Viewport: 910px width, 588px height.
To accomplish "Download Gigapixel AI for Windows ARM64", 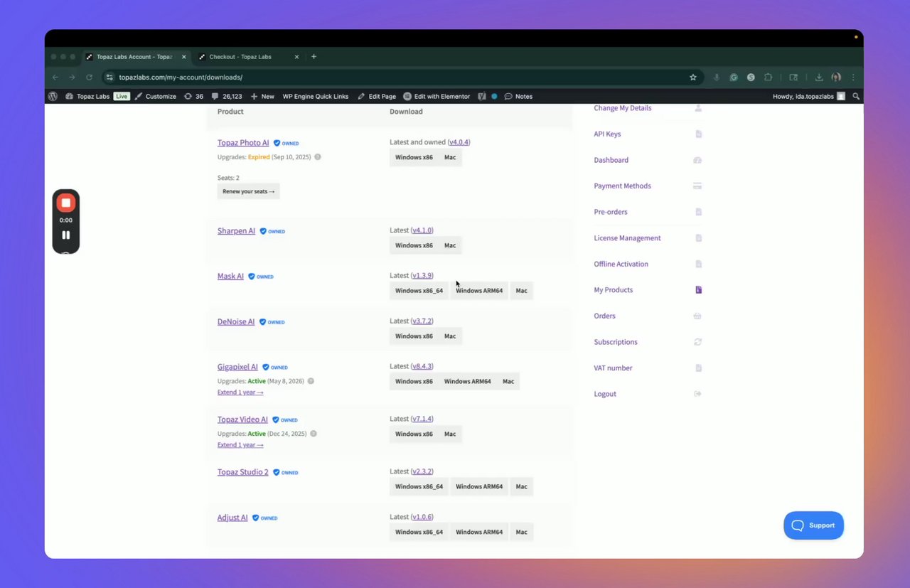I will pyautogui.click(x=468, y=382).
